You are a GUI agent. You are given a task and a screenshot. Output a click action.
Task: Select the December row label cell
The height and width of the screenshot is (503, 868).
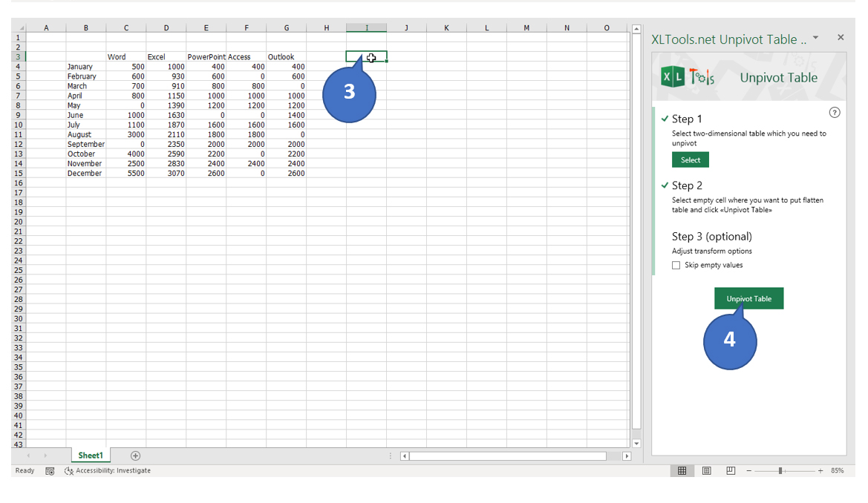pyautogui.click(x=86, y=173)
